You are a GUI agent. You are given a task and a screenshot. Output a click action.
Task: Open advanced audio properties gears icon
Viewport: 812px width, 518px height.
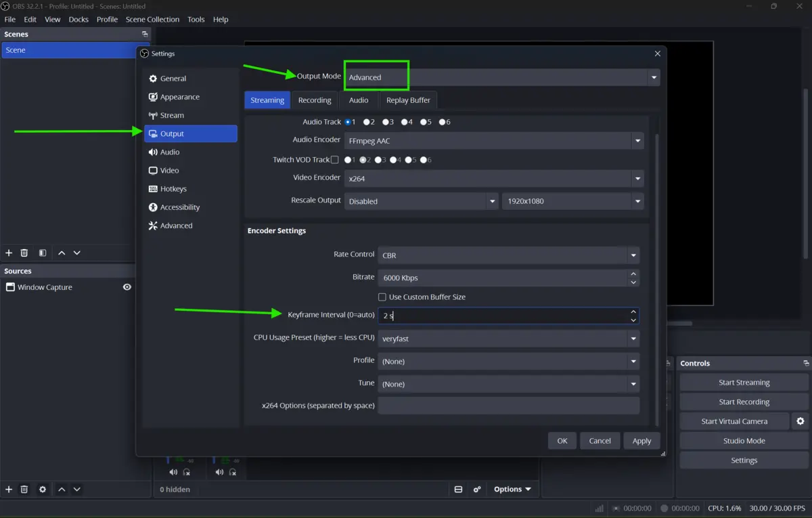[x=477, y=489]
